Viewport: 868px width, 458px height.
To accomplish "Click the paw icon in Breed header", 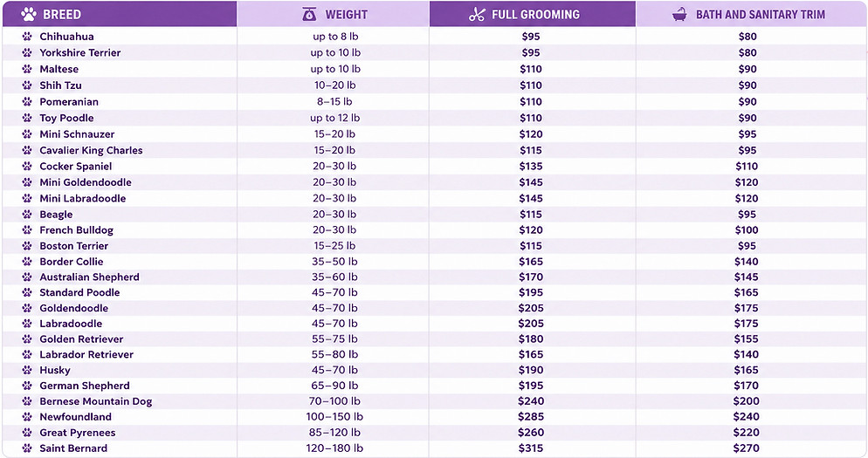I will click(x=29, y=14).
